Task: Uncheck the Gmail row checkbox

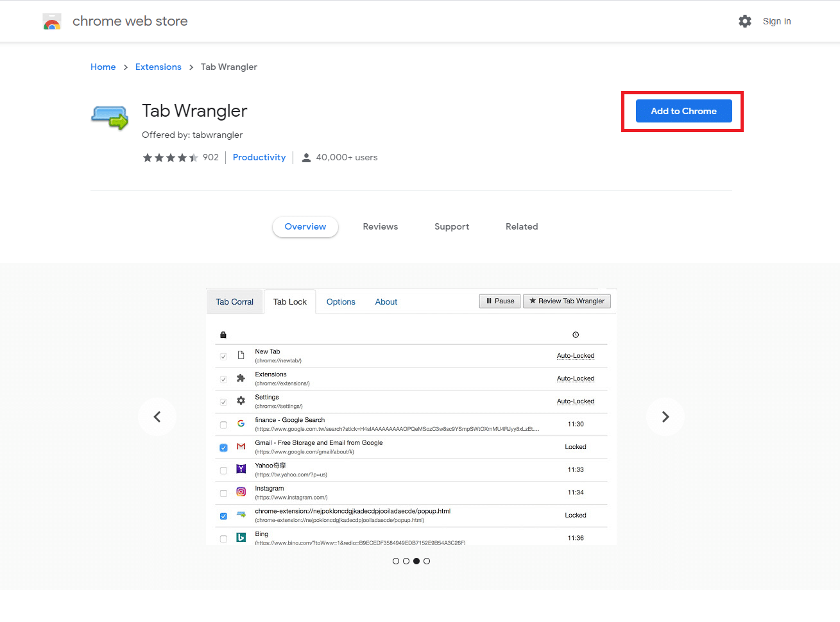Action: point(223,448)
